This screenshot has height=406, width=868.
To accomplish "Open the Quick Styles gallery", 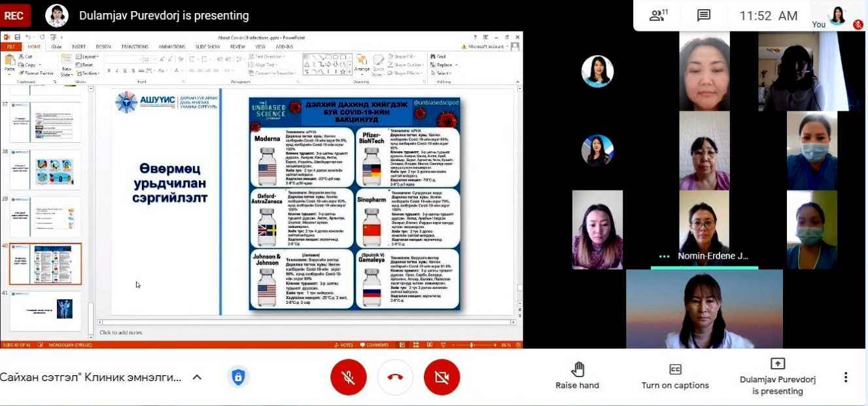I will [379, 65].
